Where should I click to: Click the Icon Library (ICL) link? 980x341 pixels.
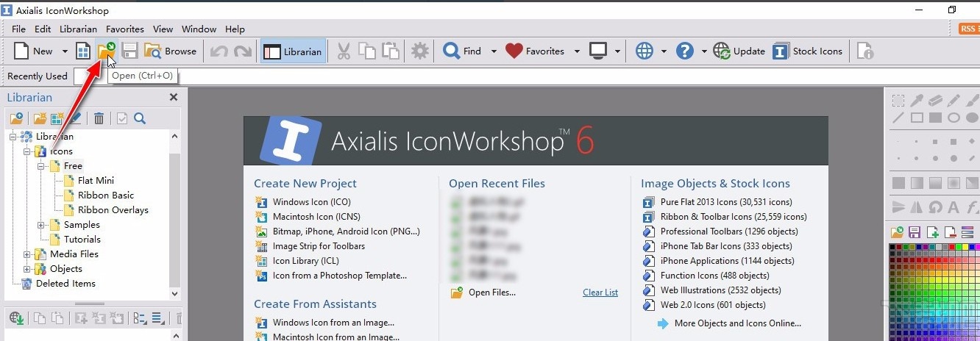pyautogui.click(x=306, y=261)
